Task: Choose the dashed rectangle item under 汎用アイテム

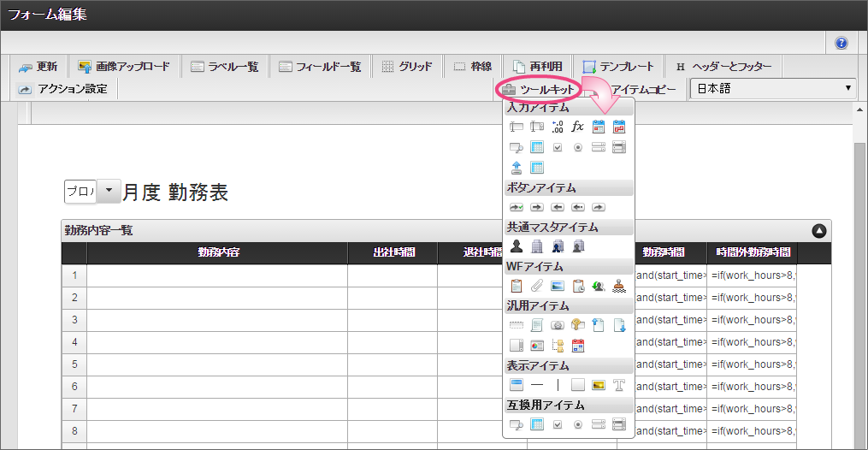Action: [x=516, y=325]
